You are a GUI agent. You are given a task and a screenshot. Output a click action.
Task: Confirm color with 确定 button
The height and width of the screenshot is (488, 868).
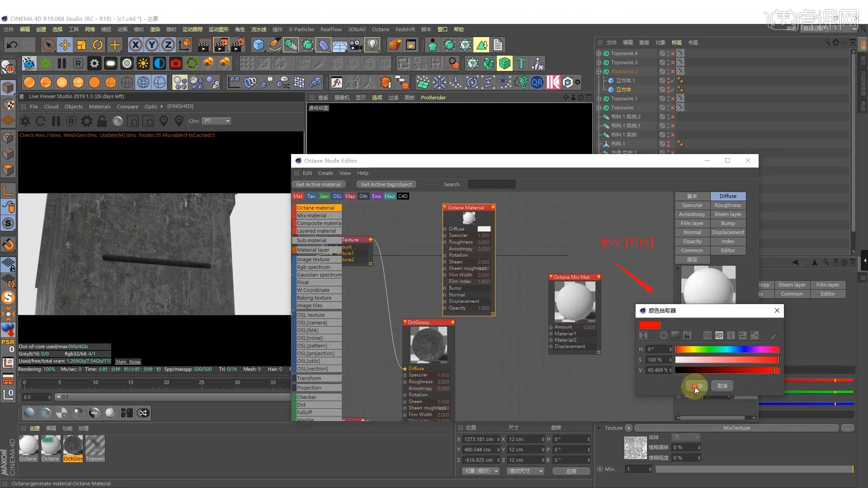click(x=697, y=386)
